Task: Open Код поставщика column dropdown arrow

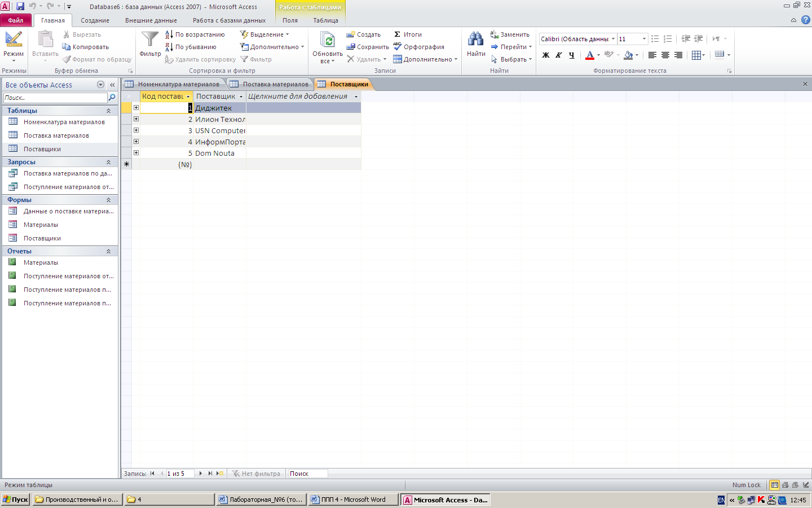Action: click(x=188, y=97)
